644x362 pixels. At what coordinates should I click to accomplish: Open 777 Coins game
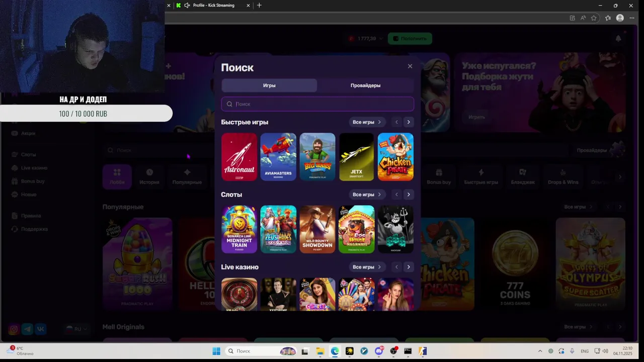515,264
